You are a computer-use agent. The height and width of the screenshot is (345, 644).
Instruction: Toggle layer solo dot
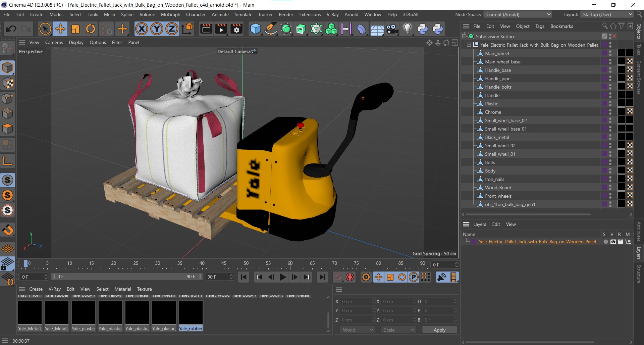(x=605, y=242)
